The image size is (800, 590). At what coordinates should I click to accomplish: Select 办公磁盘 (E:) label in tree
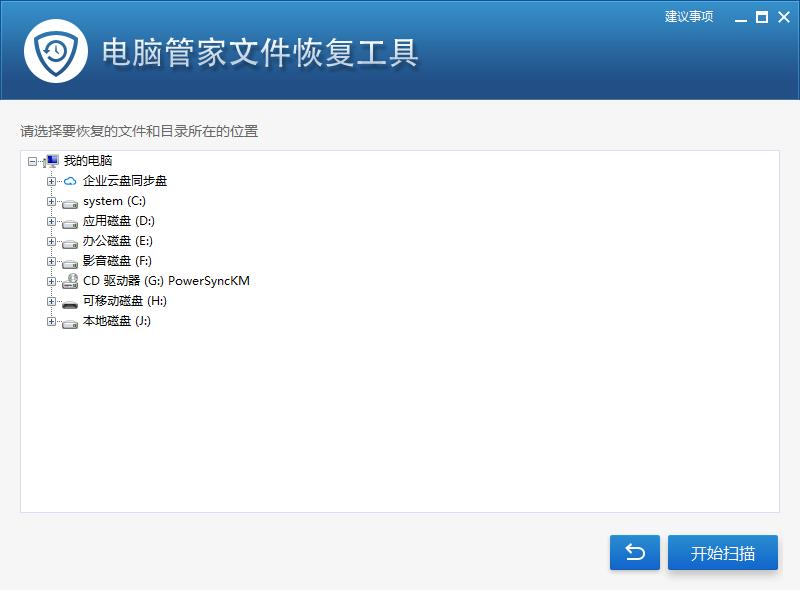[117, 241]
